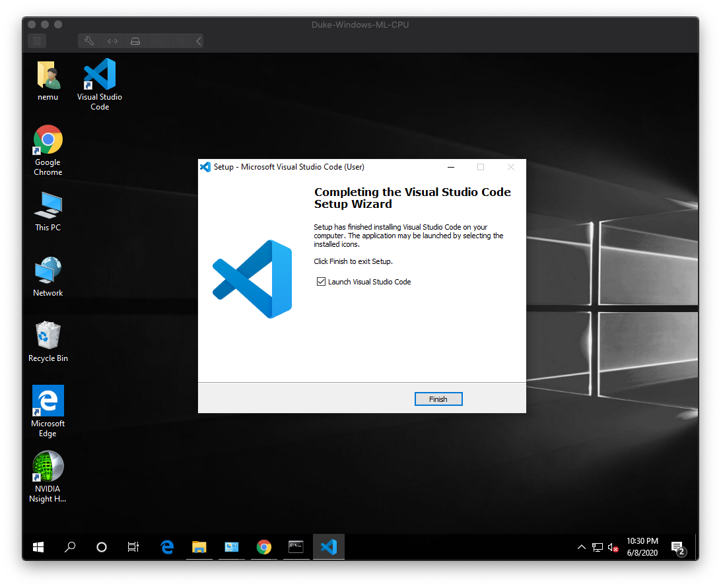Image resolution: width=721 pixels, height=588 pixels.
Task: Expand hidden system tray icons
Action: [581, 547]
